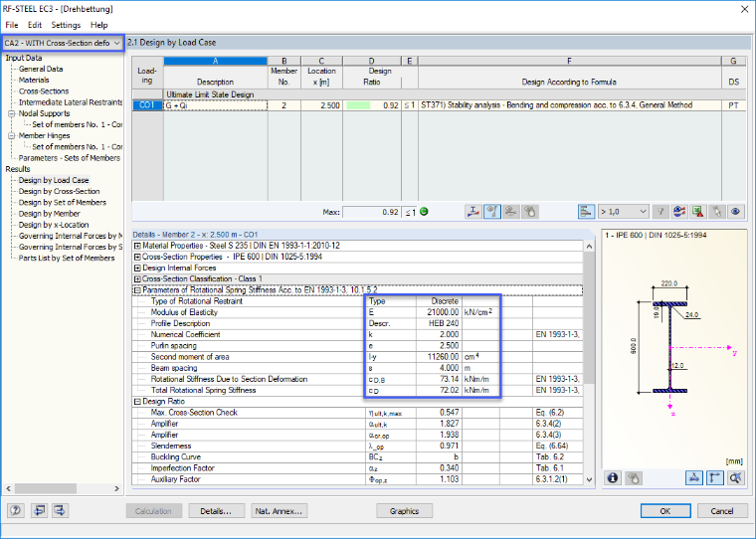
Task: Expand Material Properties - Steel S 235 row
Action: pyautogui.click(x=137, y=246)
